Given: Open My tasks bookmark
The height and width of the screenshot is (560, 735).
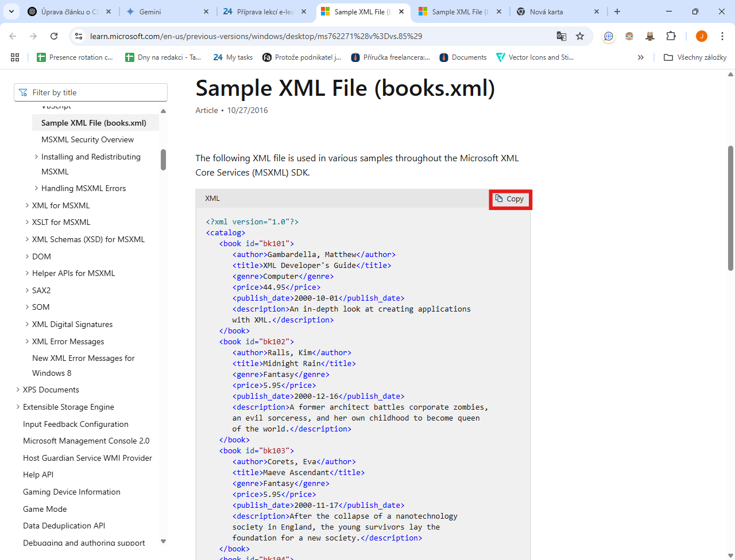Looking at the screenshot, I should (x=233, y=57).
